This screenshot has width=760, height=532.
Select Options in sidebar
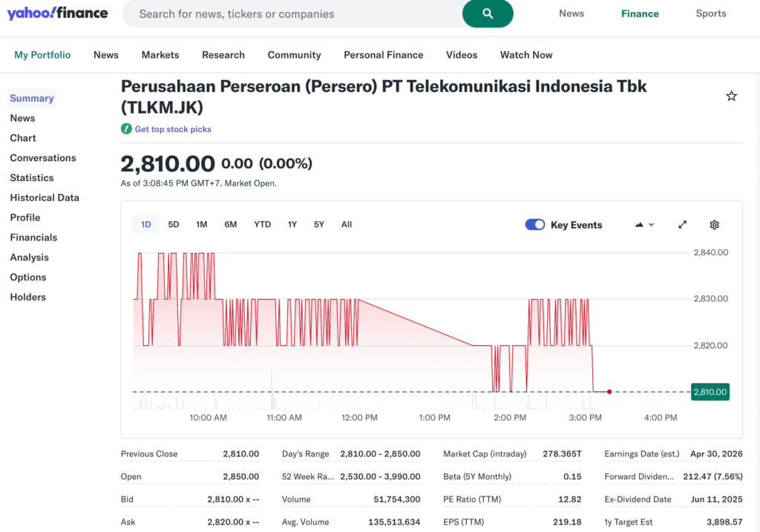pos(28,277)
